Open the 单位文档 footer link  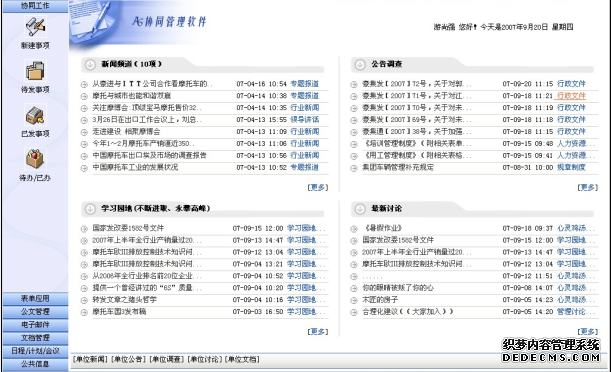coord(242,359)
